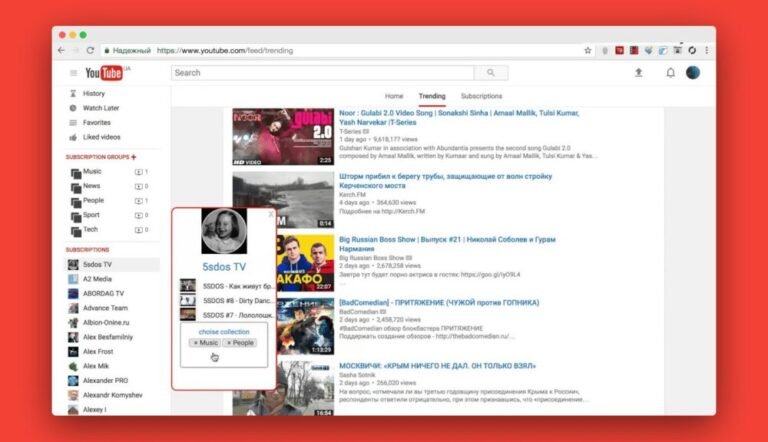Open the Sasha Sotnik channel link
768x442 pixels.
coord(357,375)
